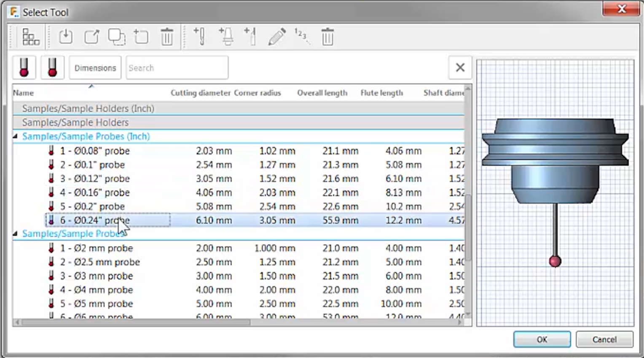Viewport: 644px width, 358px height.
Task: Add a new tool holder
Action: (226, 37)
